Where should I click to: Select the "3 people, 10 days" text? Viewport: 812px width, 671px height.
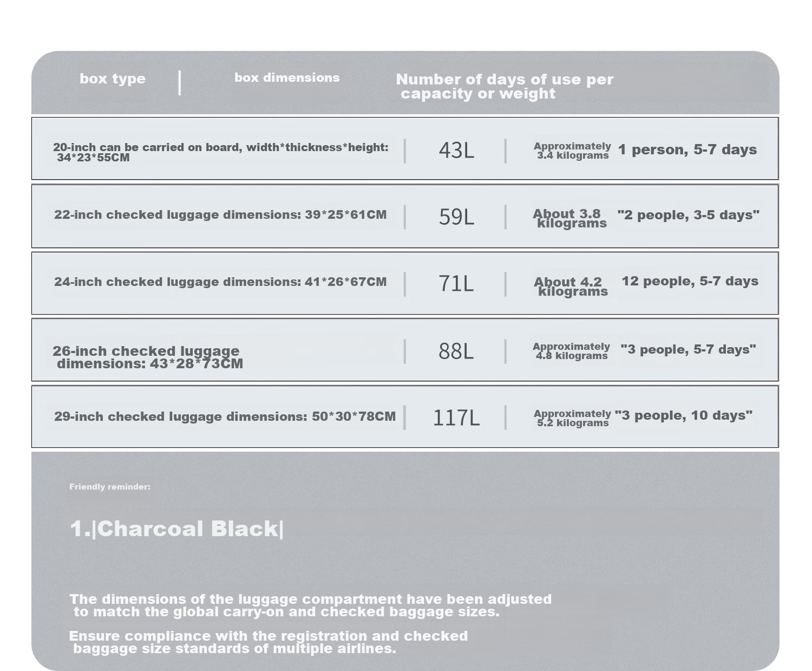[684, 415]
